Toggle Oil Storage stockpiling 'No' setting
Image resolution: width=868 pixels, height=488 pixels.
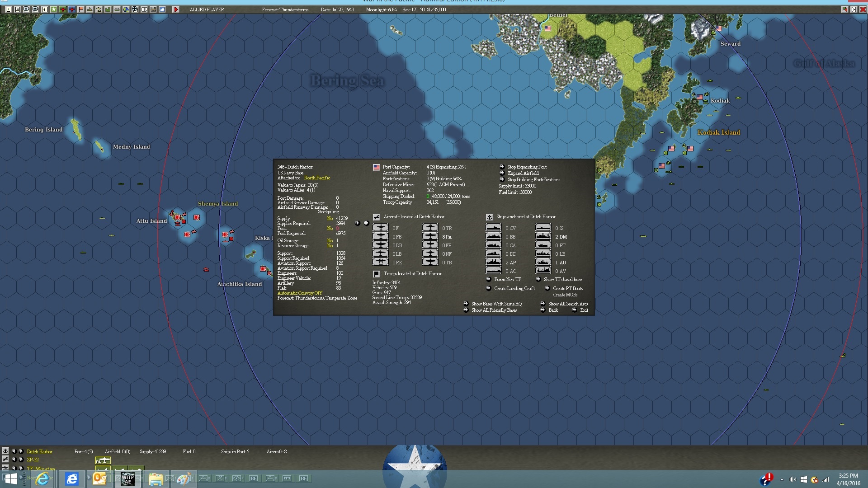click(330, 241)
